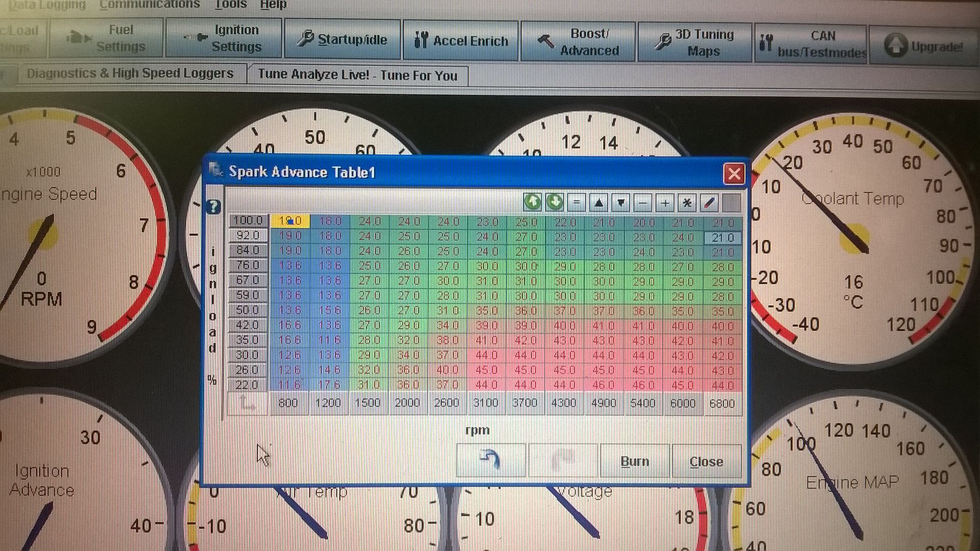Click the grayed-out redo arrow button
This screenshot has width=980, height=551.
pyautogui.click(x=563, y=460)
